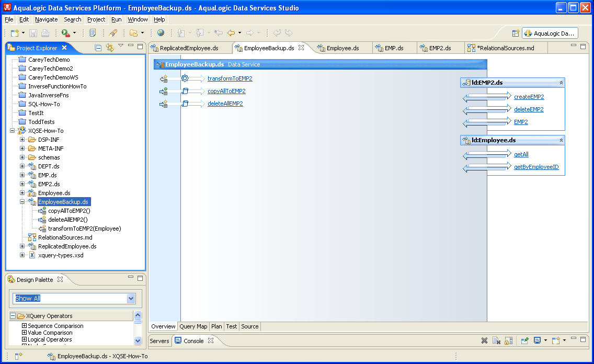Click the createEMP2 link

pos(529,97)
